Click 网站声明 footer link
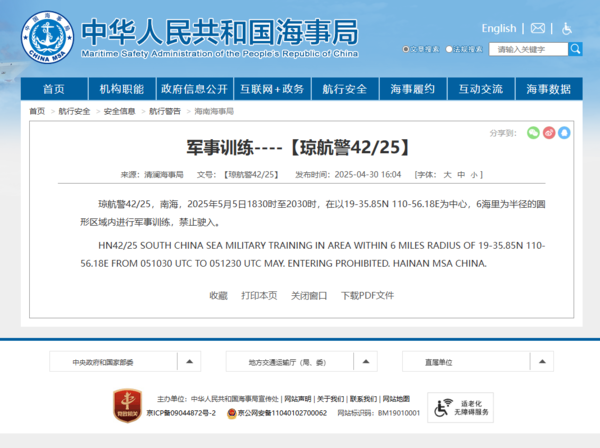This screenshot has width=600, height=448. 297,399
